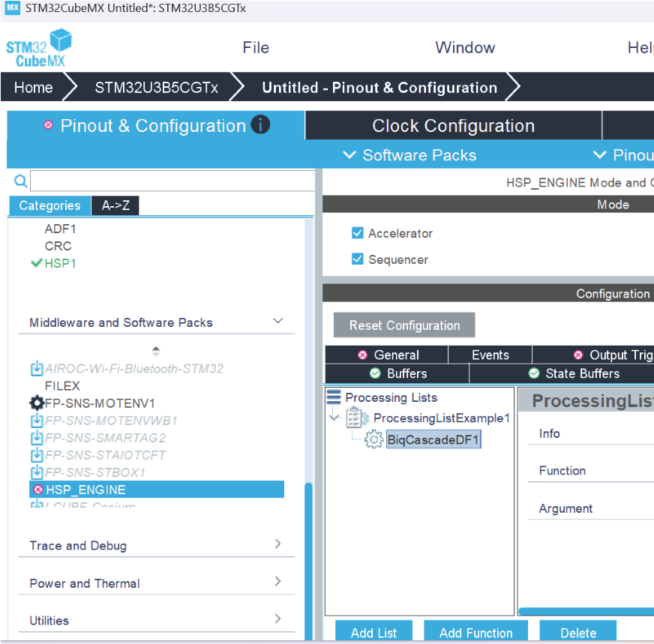Expand the Utilities category
Screen dimensions: 654x644
point(277,619)
